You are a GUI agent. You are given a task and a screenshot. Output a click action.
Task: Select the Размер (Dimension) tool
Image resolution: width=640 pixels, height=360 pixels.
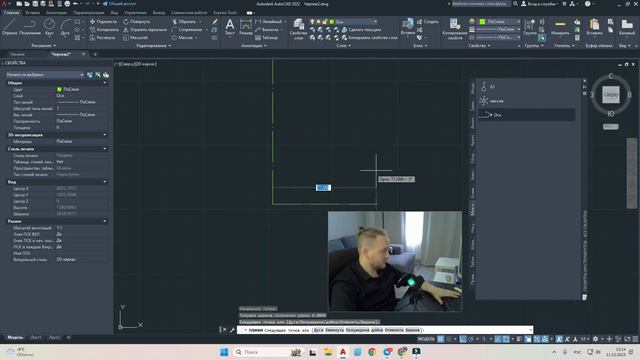246,27
